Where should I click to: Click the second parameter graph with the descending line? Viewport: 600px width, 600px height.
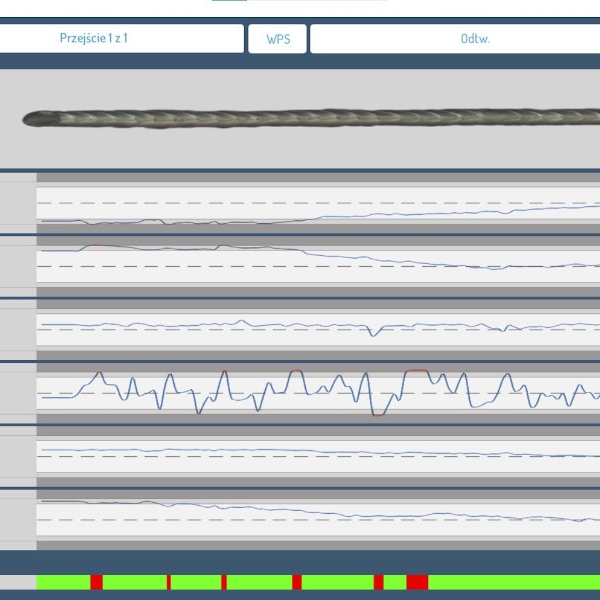318,266
